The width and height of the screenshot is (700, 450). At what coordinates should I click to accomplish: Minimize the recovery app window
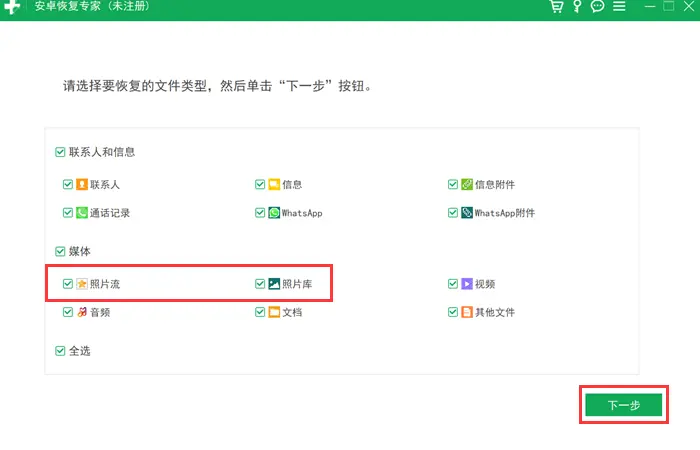tap(650, 6)
